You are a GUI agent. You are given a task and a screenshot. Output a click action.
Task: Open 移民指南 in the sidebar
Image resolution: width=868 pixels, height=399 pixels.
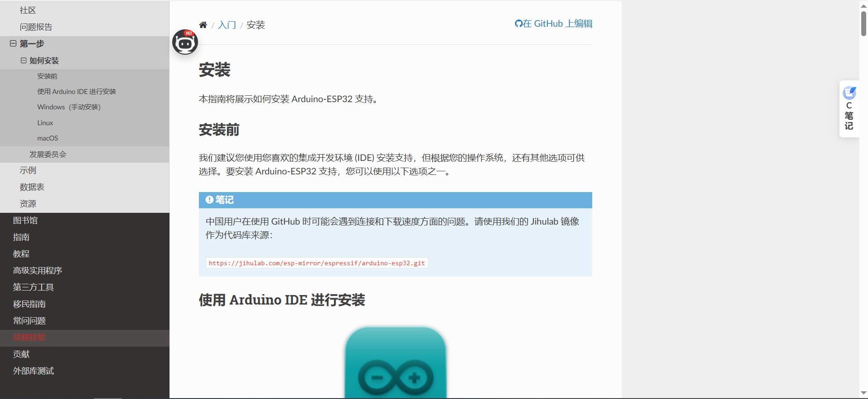29,304
